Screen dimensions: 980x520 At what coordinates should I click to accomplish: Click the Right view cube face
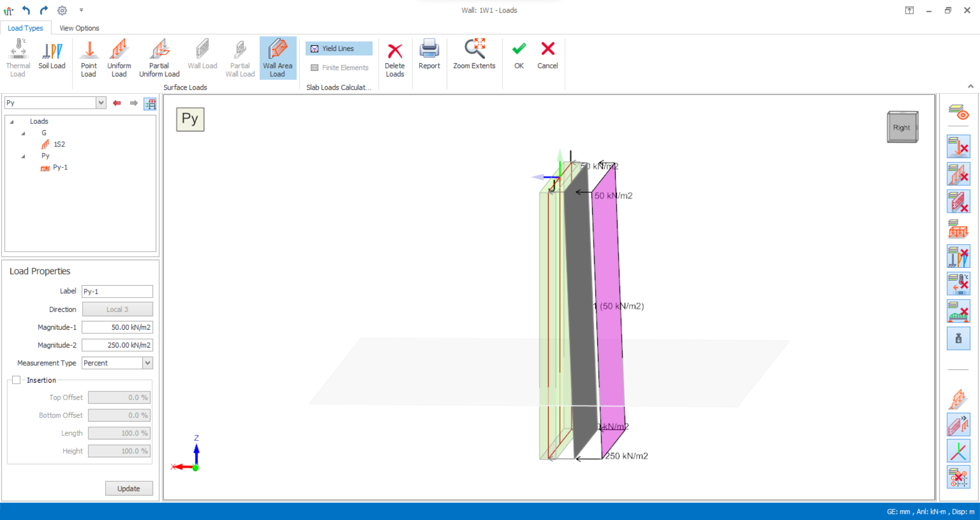pyautogui.click(x=901, y=128)
